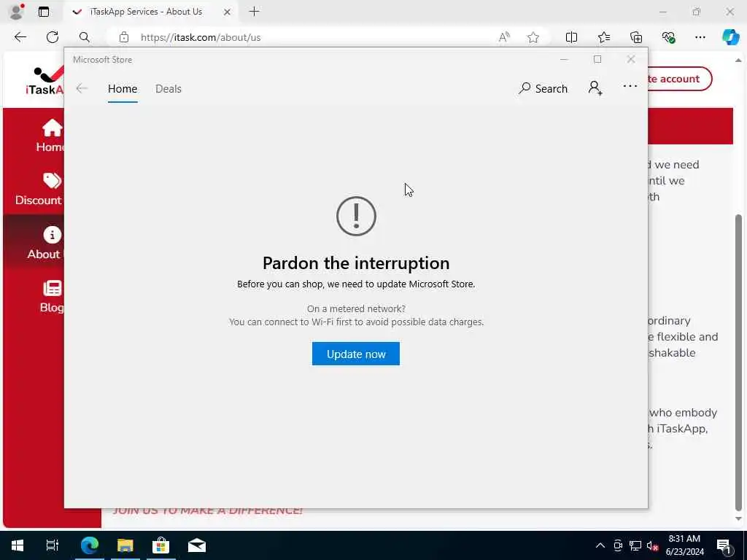This screenshot has width=747, height=560.
Task: Click the Update now button
Action: pyautogui.click(x=356, y=354)
